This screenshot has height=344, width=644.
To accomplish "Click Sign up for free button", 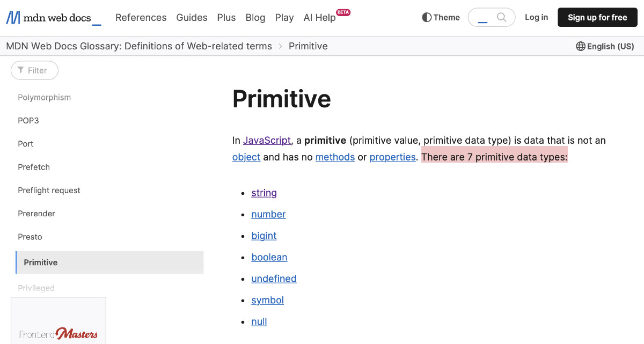I will pos(597,17).
